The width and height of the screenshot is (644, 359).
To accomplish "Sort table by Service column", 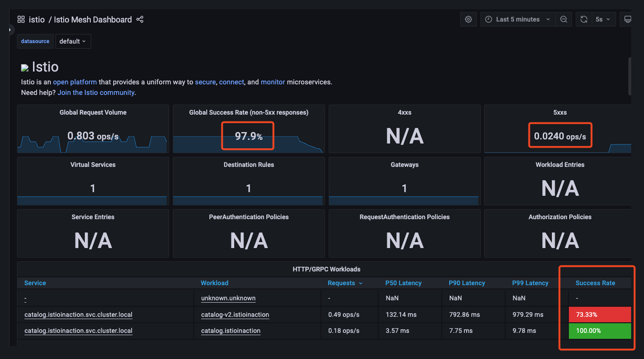I will 35,283.
